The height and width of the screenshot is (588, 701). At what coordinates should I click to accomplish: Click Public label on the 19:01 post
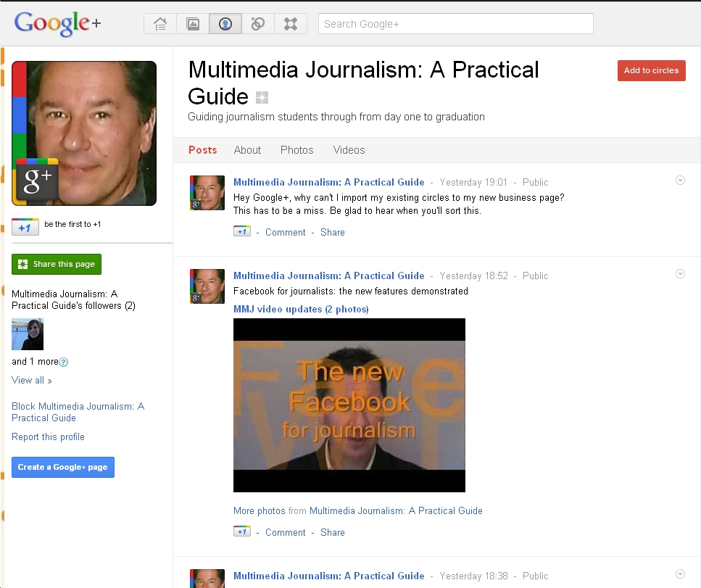pos(535,182)
